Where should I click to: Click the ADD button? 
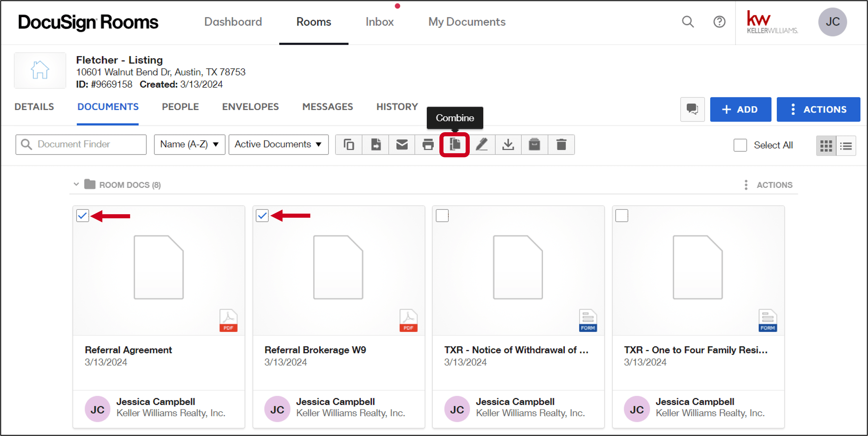coord(740,109)
